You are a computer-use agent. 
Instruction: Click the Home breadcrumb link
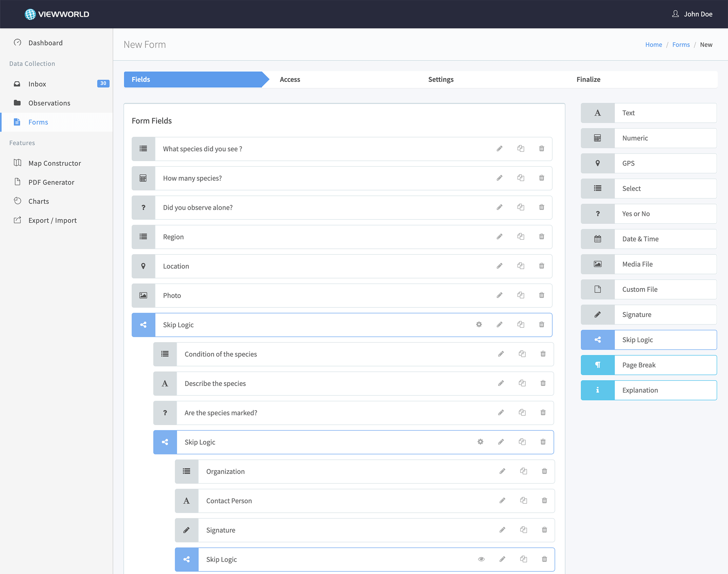click(x=653, y=45)
